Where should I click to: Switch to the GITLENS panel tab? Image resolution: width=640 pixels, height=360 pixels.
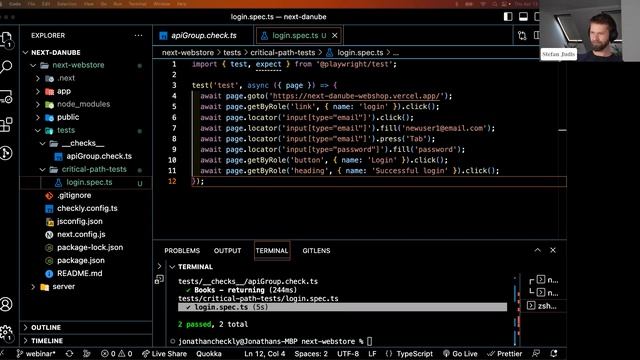click(x=316, y=251)
